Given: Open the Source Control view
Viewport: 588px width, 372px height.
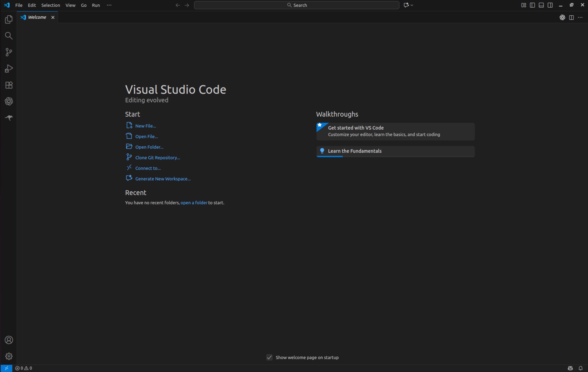Looking at the screenshot, I should click(x=9, y=52).
